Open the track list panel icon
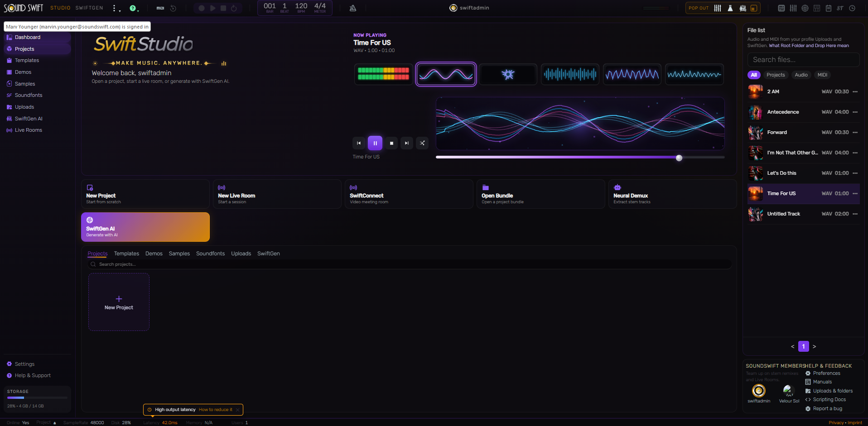 (x=781, y=8)
